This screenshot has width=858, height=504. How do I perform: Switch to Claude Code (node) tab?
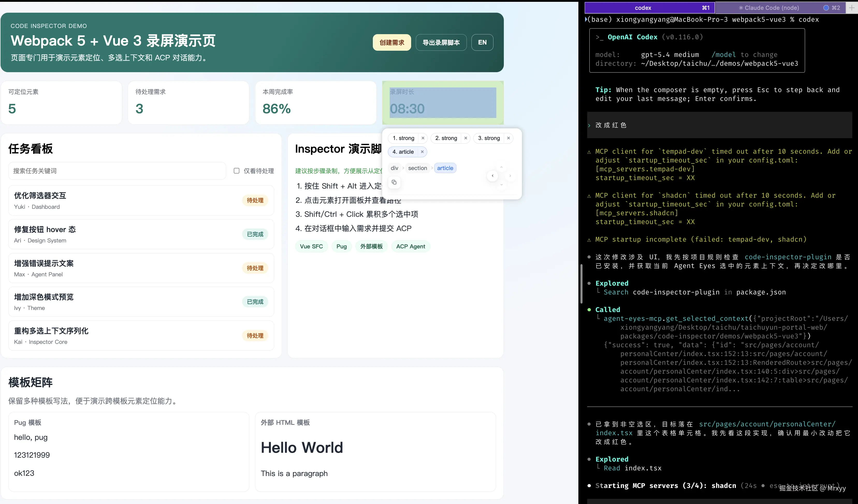[772, 8]
